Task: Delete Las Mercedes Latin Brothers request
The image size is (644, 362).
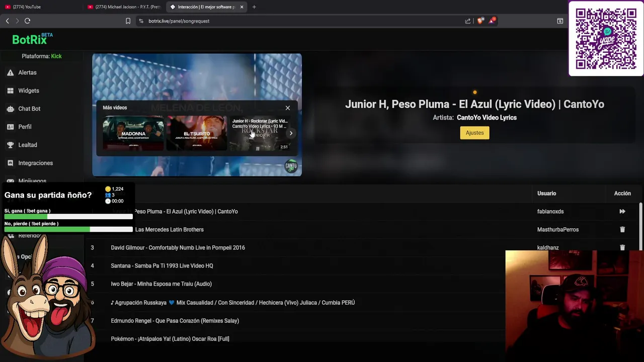Action: (622, 230)
